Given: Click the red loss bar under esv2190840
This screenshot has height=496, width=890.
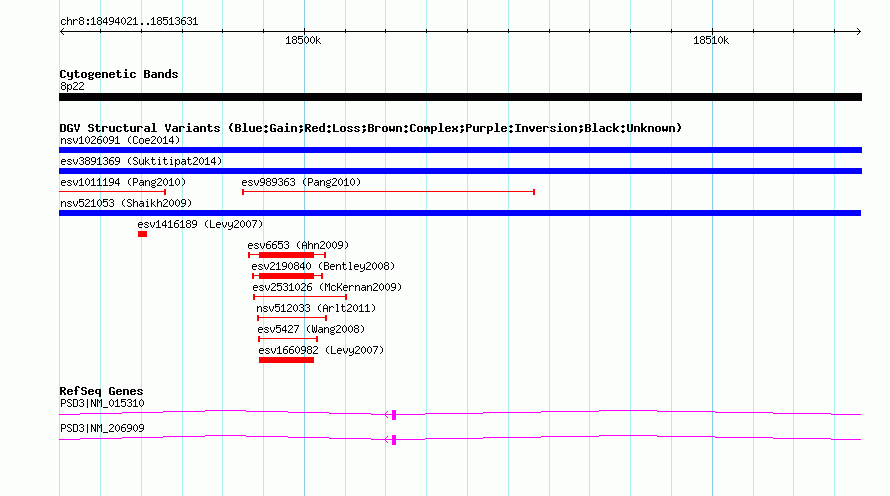Looking at the screenshot, I should [287, 276].
